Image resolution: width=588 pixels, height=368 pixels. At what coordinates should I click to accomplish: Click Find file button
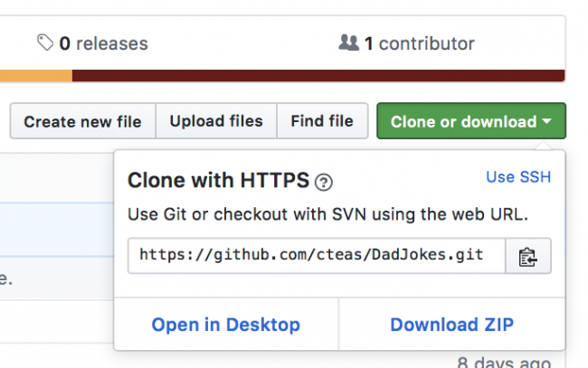[322, 121]
